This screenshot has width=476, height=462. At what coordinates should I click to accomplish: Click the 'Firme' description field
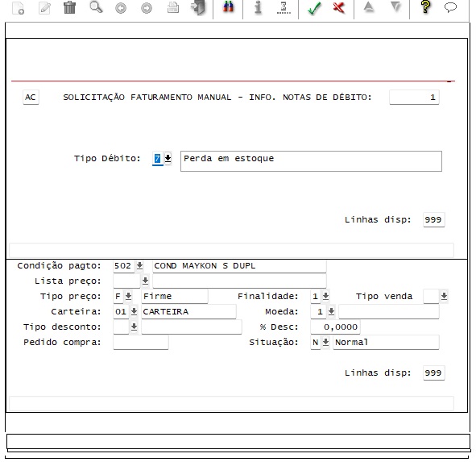[x=175, y=297]
